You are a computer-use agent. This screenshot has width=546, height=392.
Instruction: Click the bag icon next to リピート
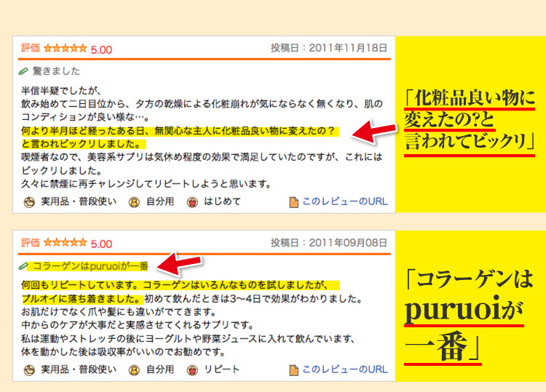pos(192,369)
